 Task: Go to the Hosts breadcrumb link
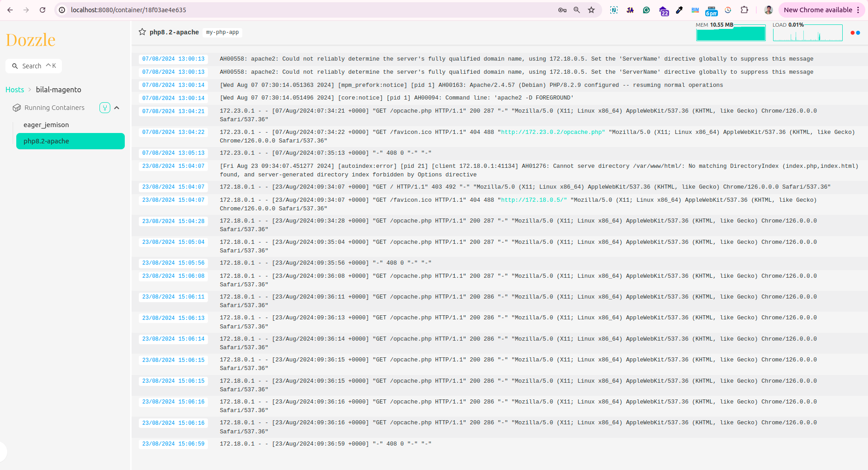[14, 90]
